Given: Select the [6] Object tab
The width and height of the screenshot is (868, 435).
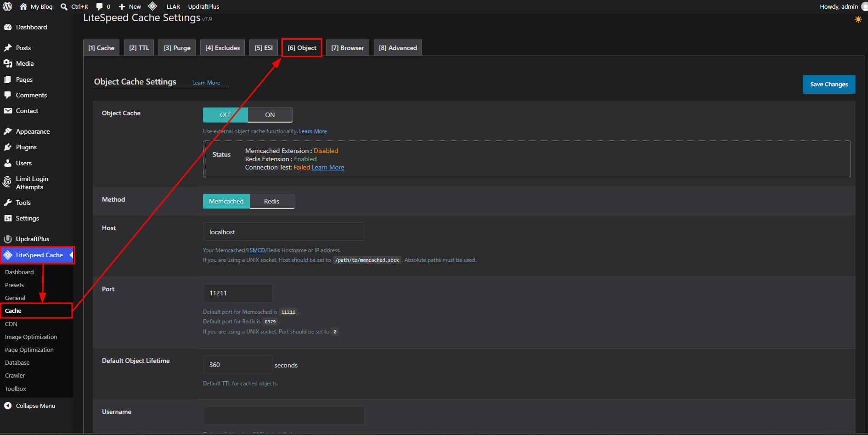Looking at the screenshot, I should 302,48.
